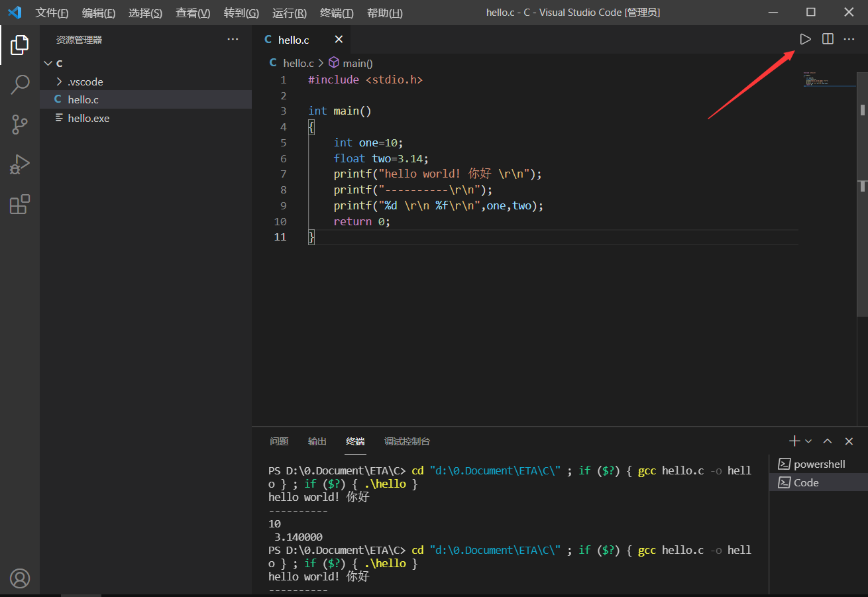Viewport: 868px width, 597px height.
Task: Open the 文件(F) menu
Action: (52, 13)
